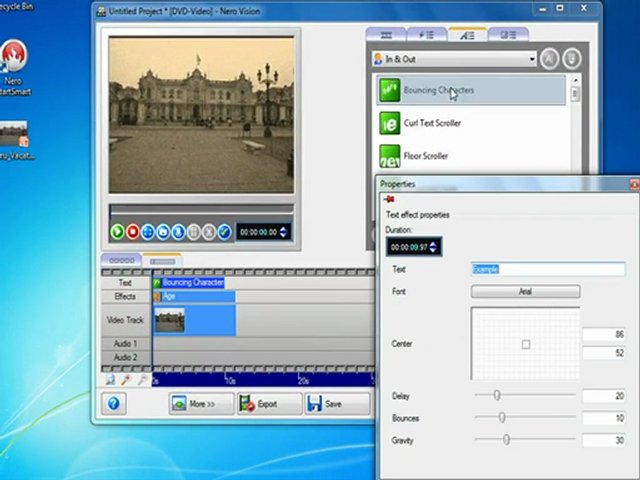The image size is (640, 480).
Task: Click the red Record button in preview controls
Action: [133, 232]
